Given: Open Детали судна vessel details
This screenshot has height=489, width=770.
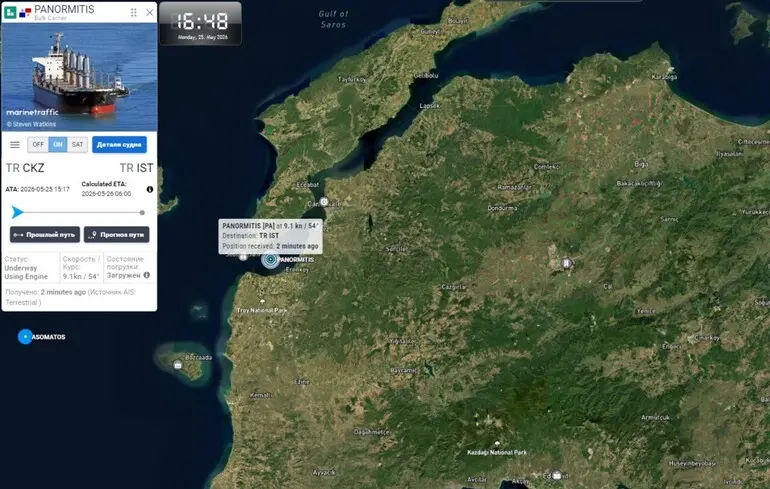Looking at the screenshot, I should pyautogui.click(x=119, y=144).
